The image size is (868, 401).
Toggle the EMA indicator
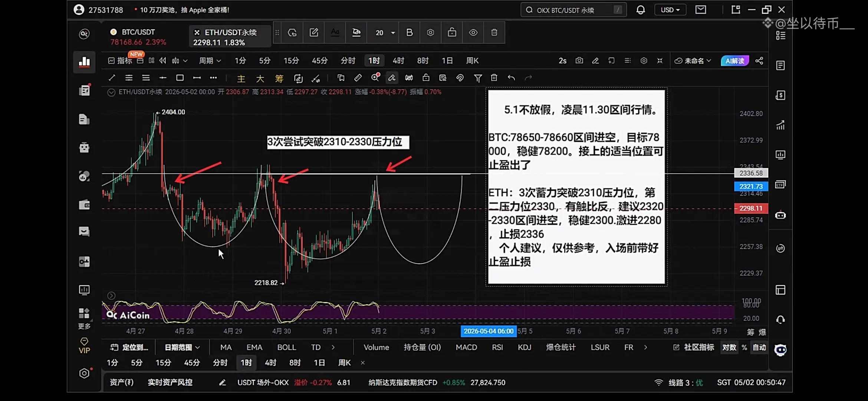[x=254, y=347]
